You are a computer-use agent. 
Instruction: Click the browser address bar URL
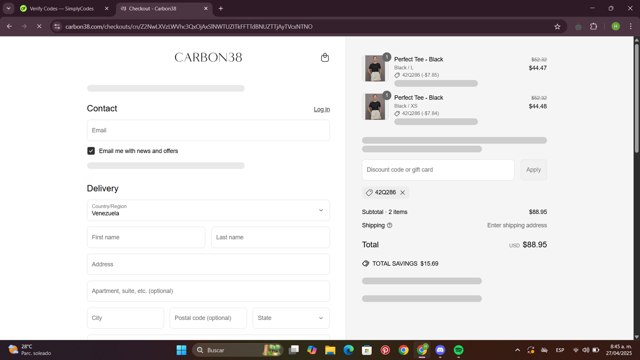click(189, 27)
